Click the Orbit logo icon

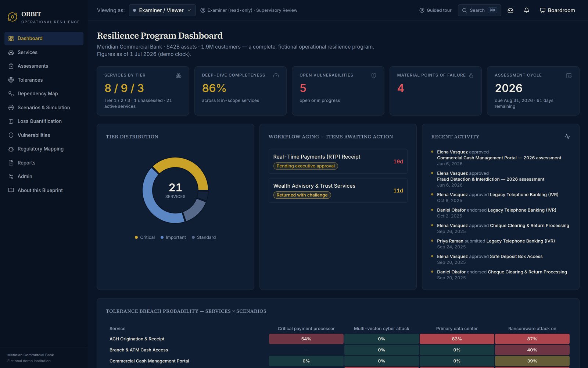point(12,17)
